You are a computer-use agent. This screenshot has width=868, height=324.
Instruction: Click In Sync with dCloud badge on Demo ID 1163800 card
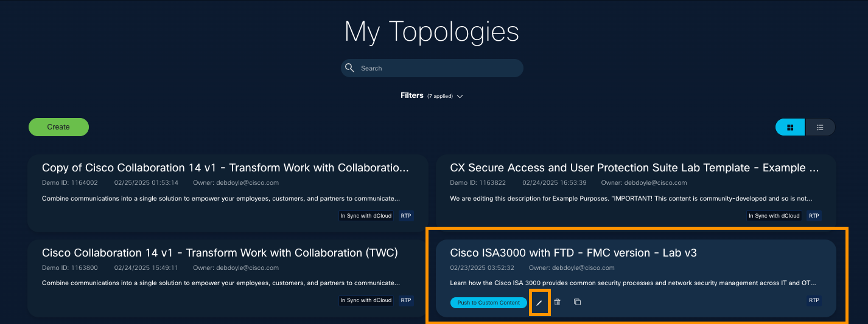pyautogui.click(x=366, y=300)
